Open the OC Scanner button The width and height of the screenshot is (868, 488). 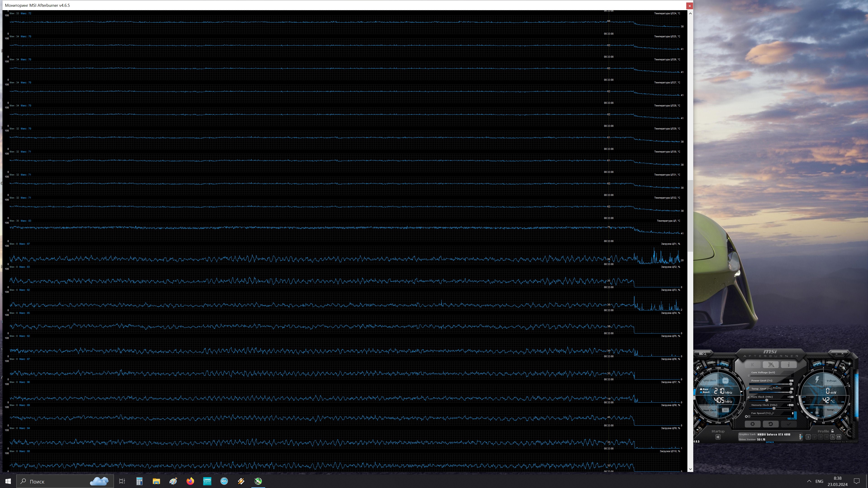703,354
